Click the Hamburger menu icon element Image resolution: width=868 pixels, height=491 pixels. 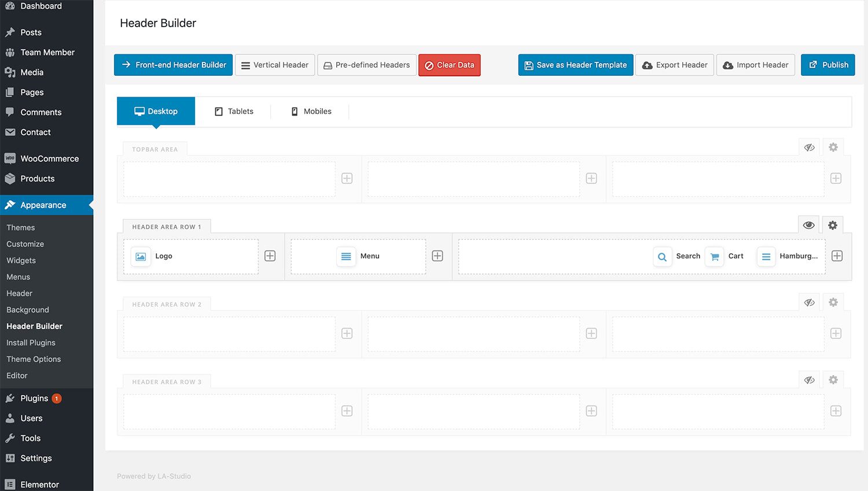[x=766, y=257]
